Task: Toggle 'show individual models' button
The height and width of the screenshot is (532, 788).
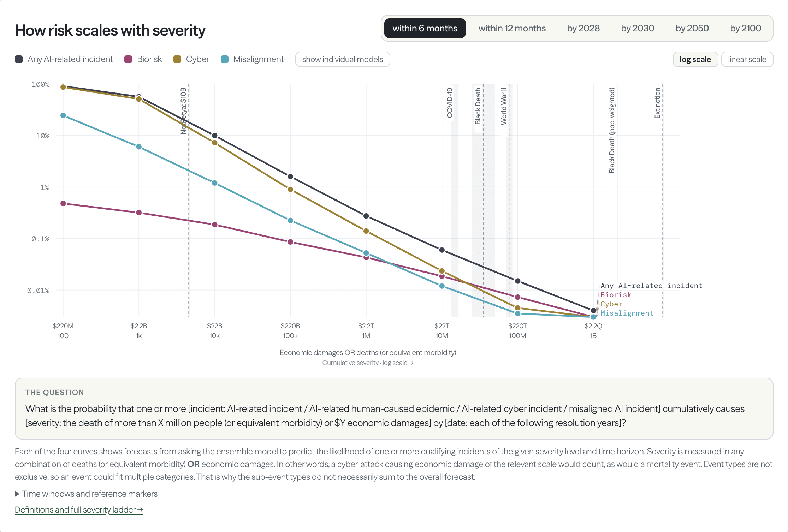Action: pos(343,59)
